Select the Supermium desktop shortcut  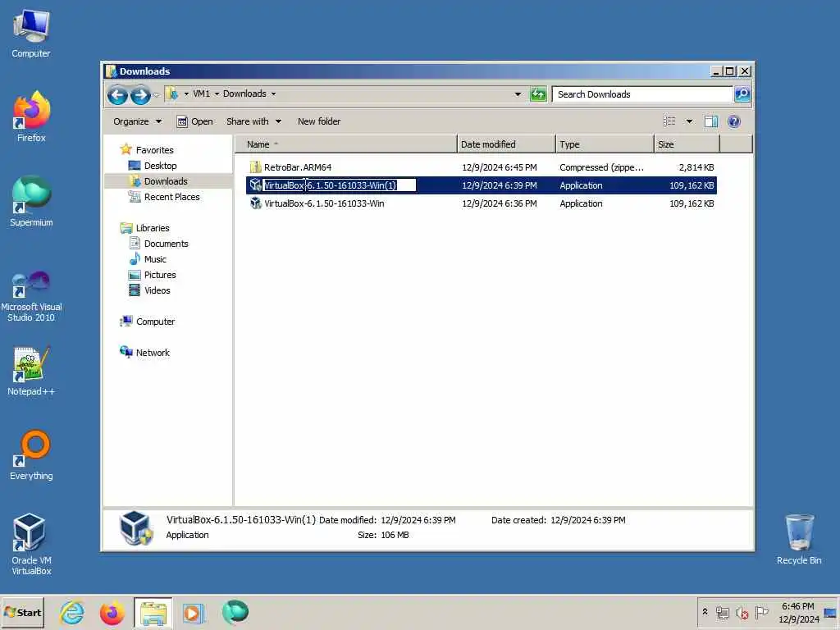click(x=31, y=202)
